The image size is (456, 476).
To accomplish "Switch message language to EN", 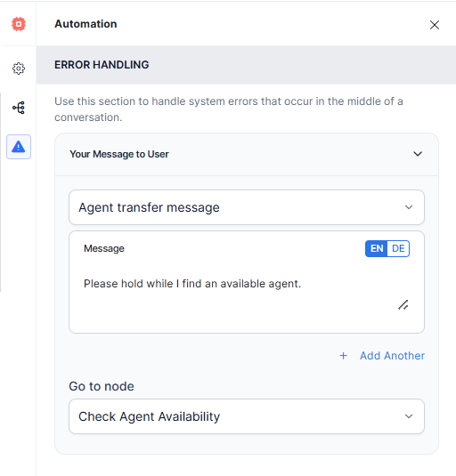I will coord(377,248).
